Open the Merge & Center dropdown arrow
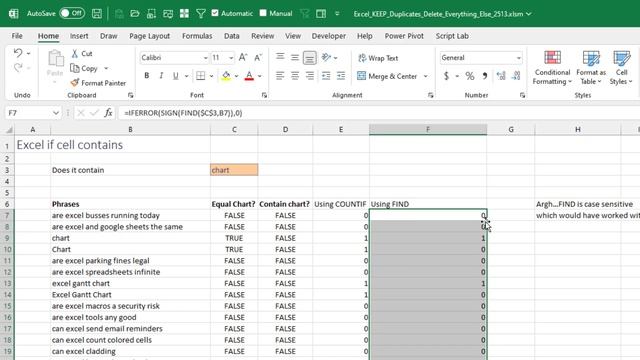 [x=426, y=76]
